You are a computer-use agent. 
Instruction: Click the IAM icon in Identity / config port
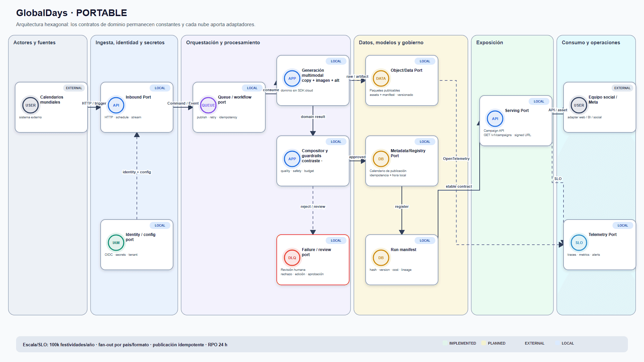[x=116, y=243]
